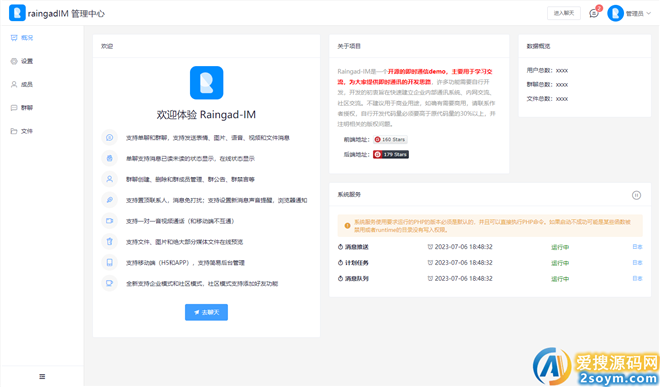Viewport: 660px width, 387px height.
Task: Open the 概况 overview sidebar menu
Action: tap(22, 38)
